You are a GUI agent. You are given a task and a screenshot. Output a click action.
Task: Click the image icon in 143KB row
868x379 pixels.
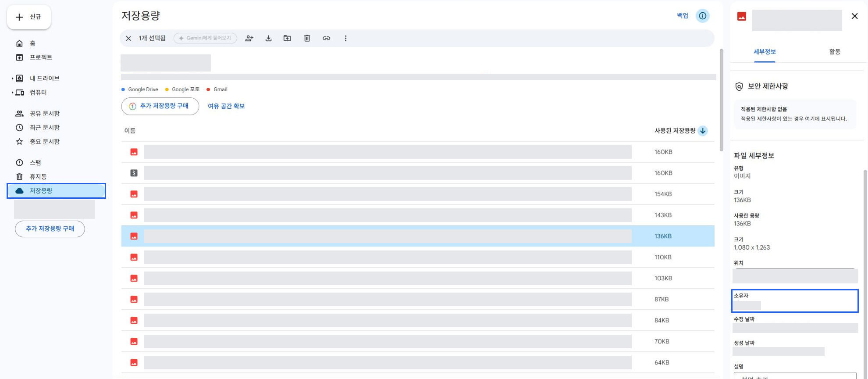[x=134, y=215]
